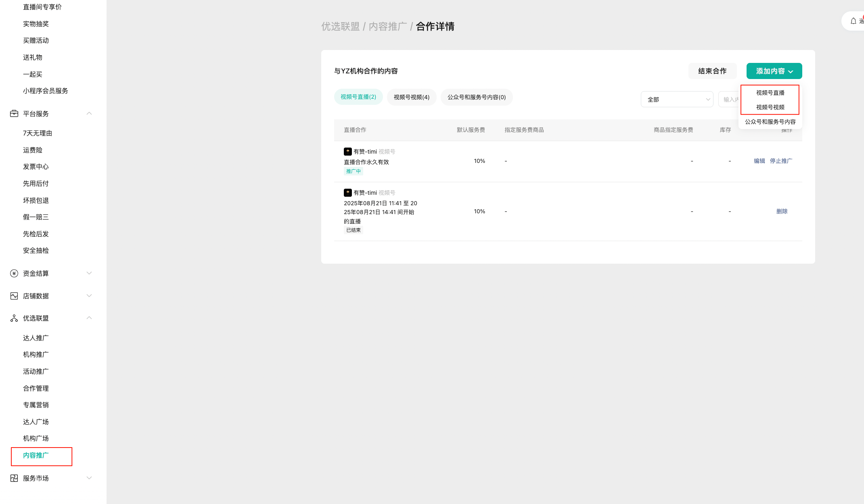
Task: Click the 平台服务 briefcase icon
Action: coord(14,114)
